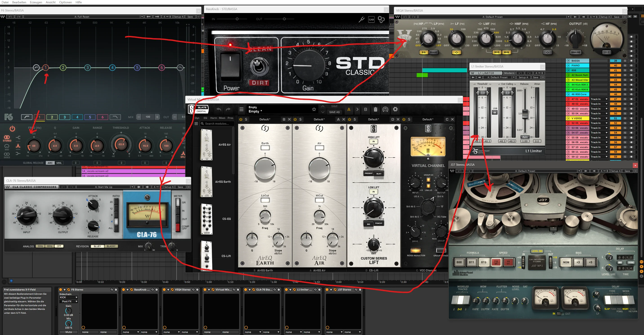The image size is (644, 335).
Task: Open the Bearbeiten menu
Action: 19,2
